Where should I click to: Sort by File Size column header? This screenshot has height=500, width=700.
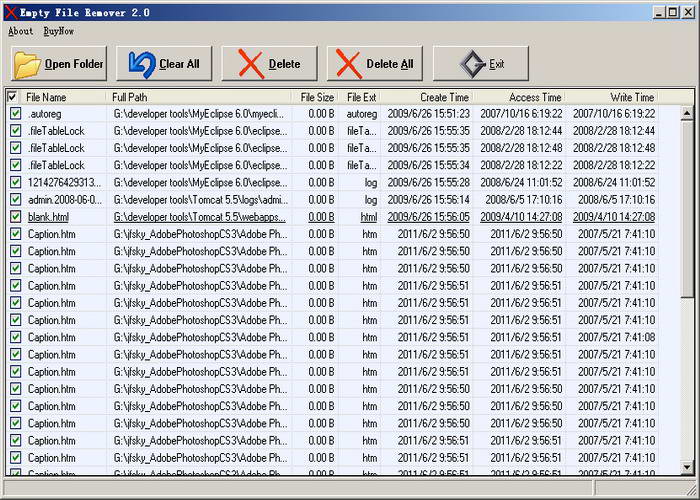[x=315, y=97]
